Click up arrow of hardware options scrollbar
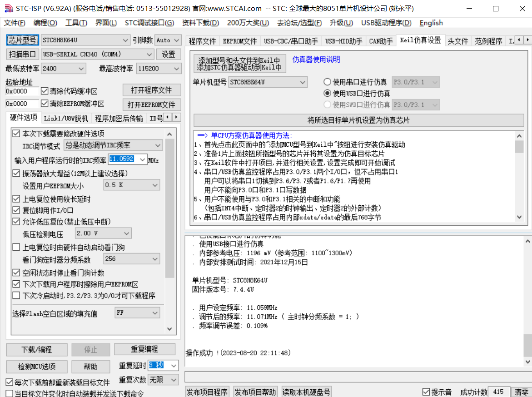This screenshot has height=397, width=532. (x=169, y=134)
